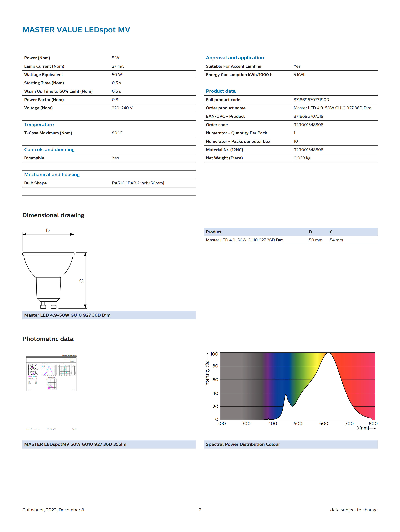400x532 pixels.
Task: Open the photometric diagram thumbnail
Action: (x=51, y=392)
